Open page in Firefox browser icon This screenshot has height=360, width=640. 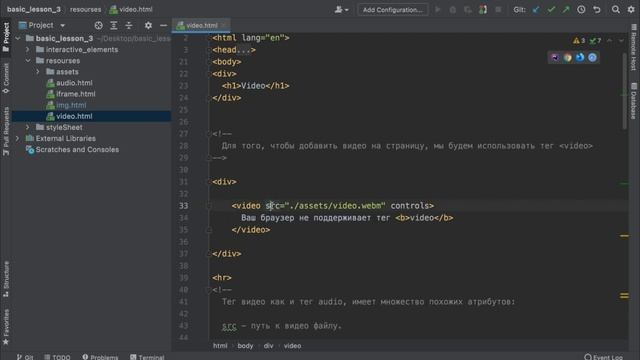click(580, 58)
